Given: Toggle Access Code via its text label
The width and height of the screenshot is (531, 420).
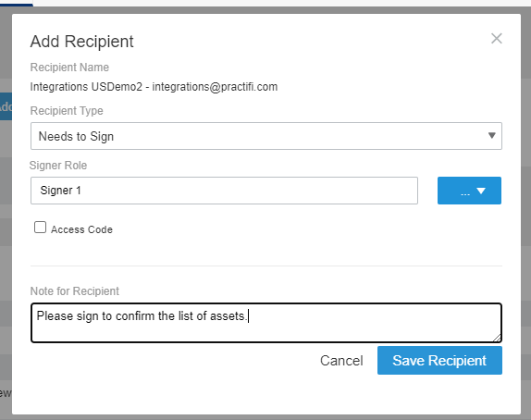Looking at the screenshot, I should [x=81, y=229].
